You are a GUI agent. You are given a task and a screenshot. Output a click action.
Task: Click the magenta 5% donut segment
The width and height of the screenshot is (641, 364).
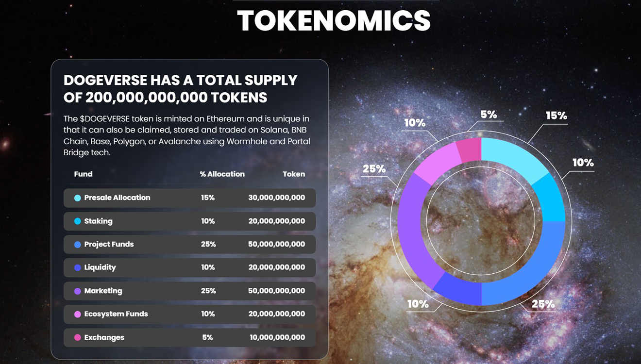click(470, 149)
